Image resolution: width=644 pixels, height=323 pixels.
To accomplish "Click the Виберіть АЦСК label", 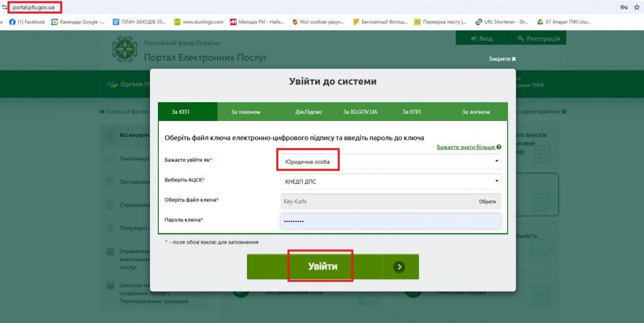I will [185, 180].
